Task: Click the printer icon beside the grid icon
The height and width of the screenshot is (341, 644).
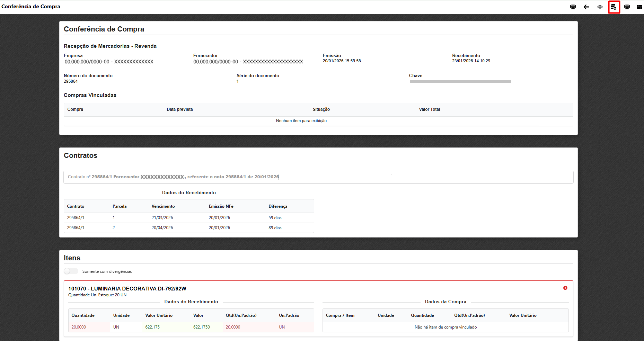Action: tap(627, 7)
